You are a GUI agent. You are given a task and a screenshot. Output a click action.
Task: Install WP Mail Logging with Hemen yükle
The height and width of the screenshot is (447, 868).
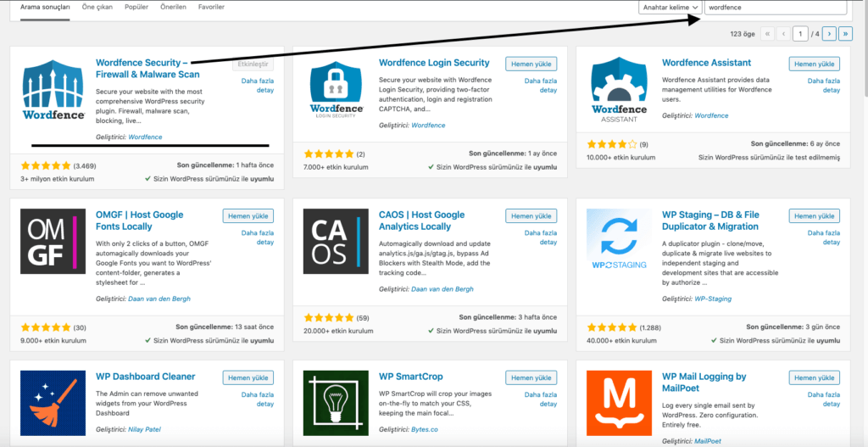tap(815, 377)
